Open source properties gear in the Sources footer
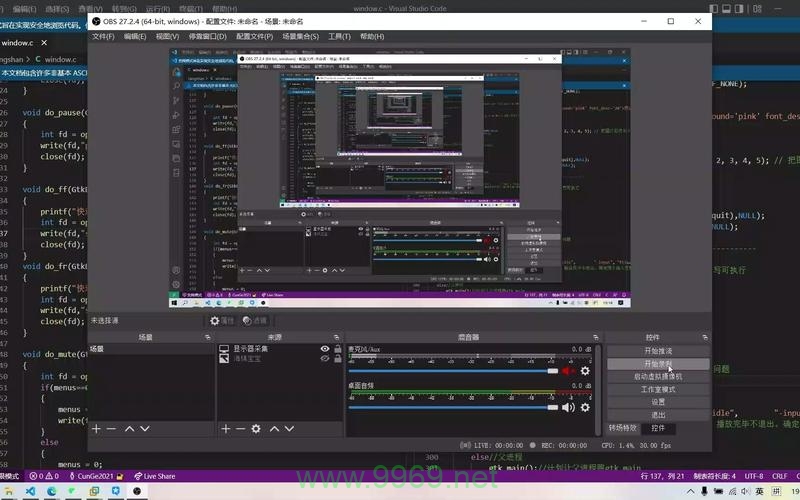800x500 pixels. point(256,429)
